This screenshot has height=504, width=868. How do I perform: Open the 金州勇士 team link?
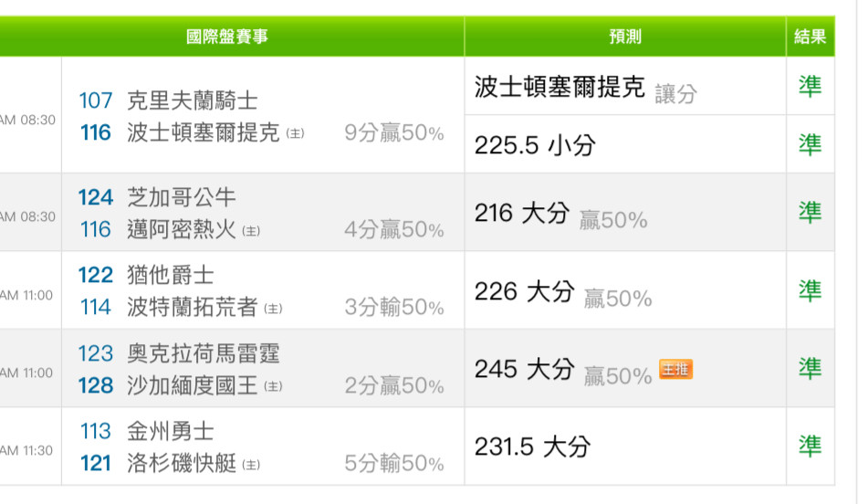171,431
